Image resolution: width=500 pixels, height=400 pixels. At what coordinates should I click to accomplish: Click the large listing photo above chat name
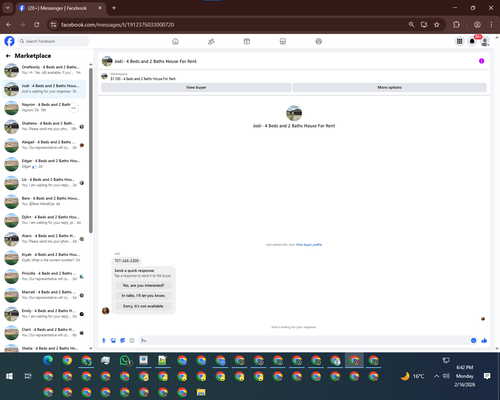click(294, 113)
